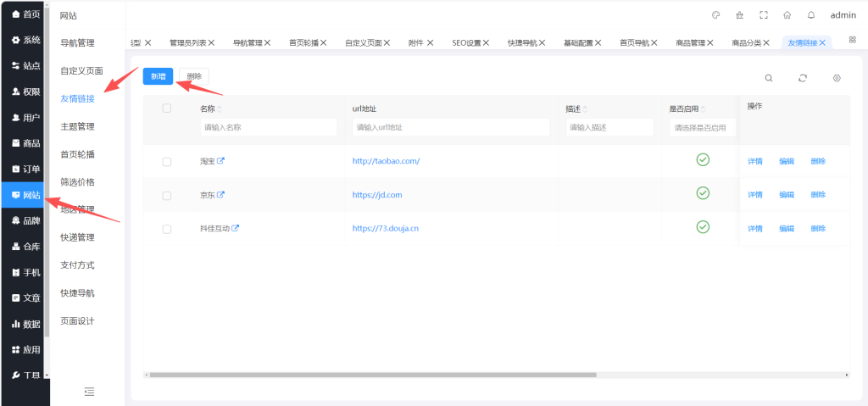Open 自定义页面 in the submenu
Viewport: 868px width, 406px height.
point(81,70)
